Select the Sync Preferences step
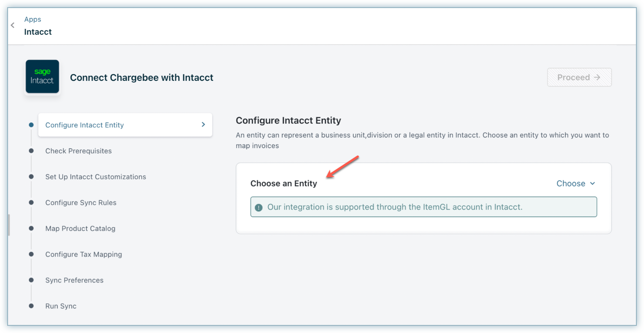Screen dimensions: 644x333 click(x=75, y=280)
